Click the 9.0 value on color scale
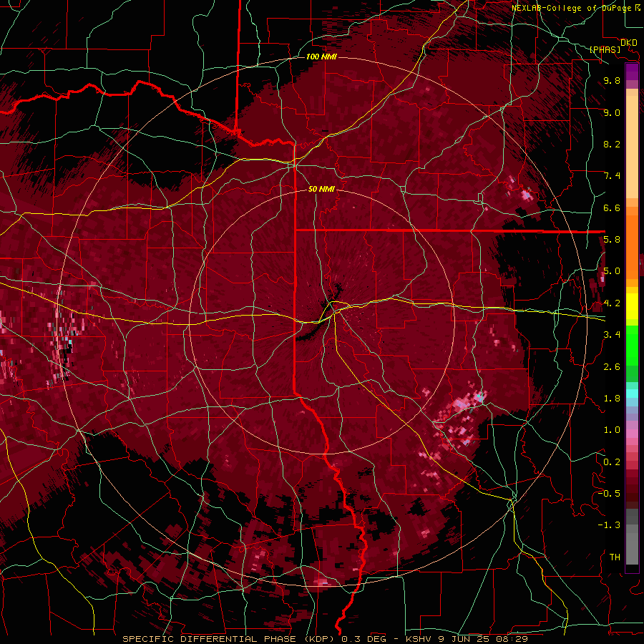This screenshot has width=644, height=644. [x=612, y=113]
